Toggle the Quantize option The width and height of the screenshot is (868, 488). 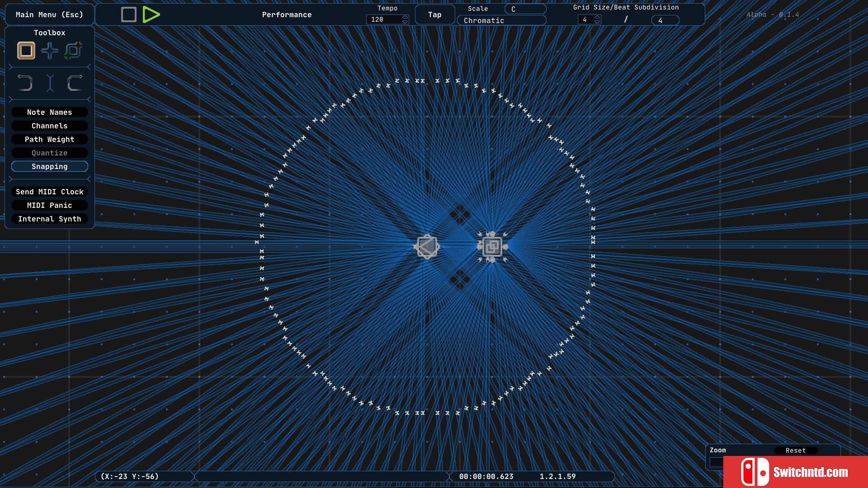tap(50, 153)
